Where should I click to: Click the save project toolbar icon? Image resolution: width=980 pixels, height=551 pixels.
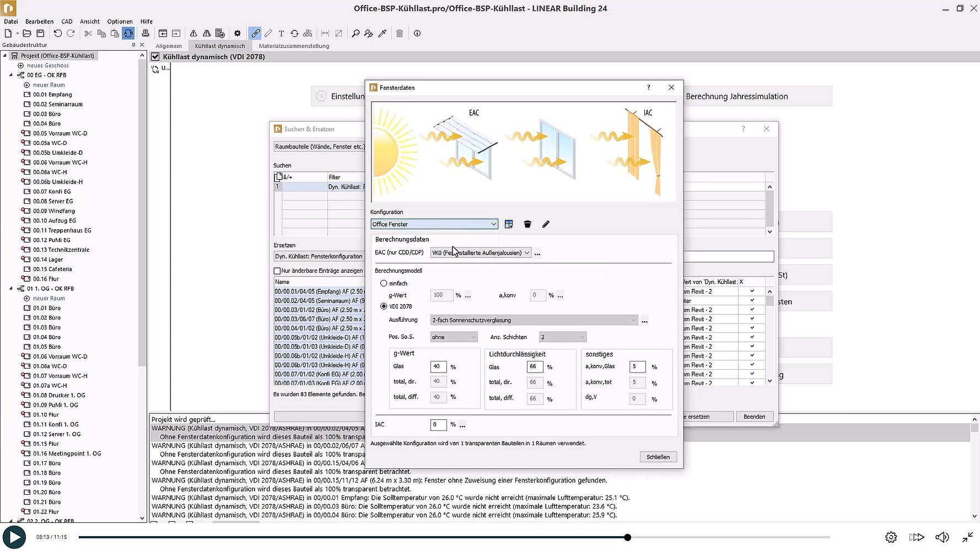(40, 34)
